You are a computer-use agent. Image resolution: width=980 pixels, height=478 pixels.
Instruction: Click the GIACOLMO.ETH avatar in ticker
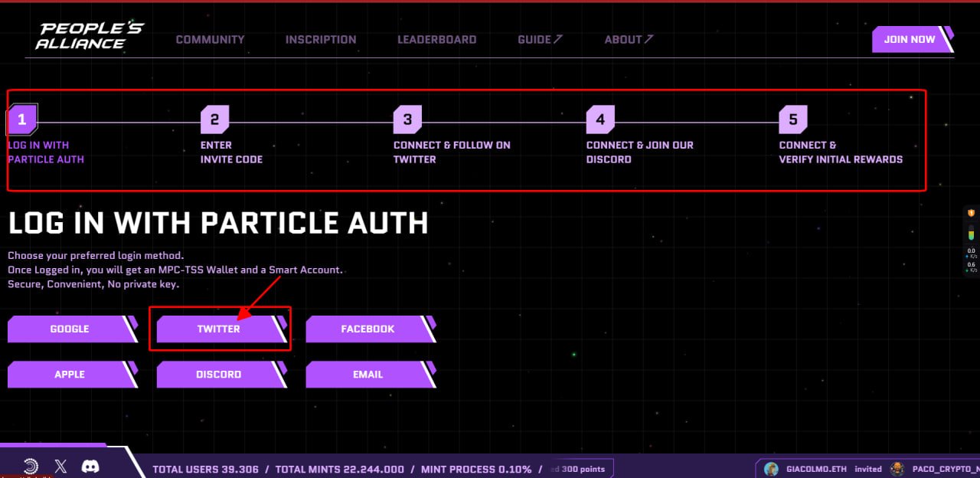pos(772,469)
